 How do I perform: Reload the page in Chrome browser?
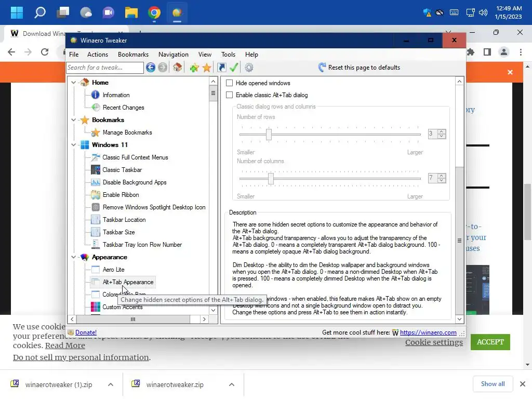coord(45,52)
